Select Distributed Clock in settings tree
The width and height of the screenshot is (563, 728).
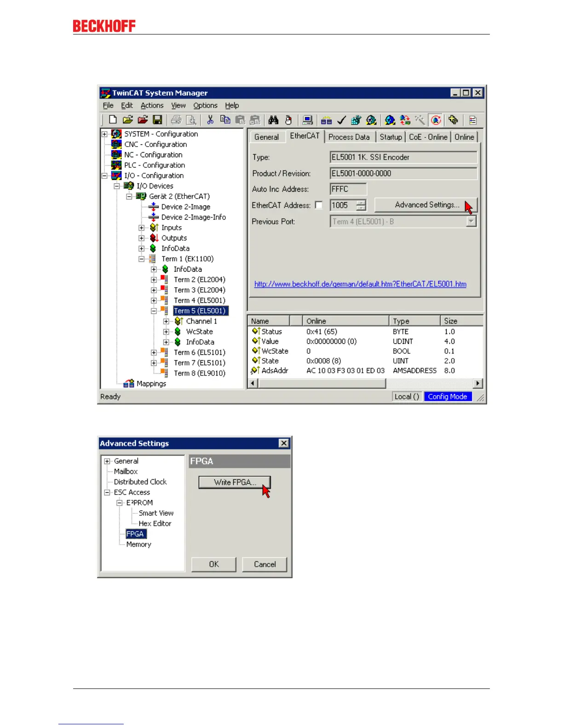[x=140, y=482]
